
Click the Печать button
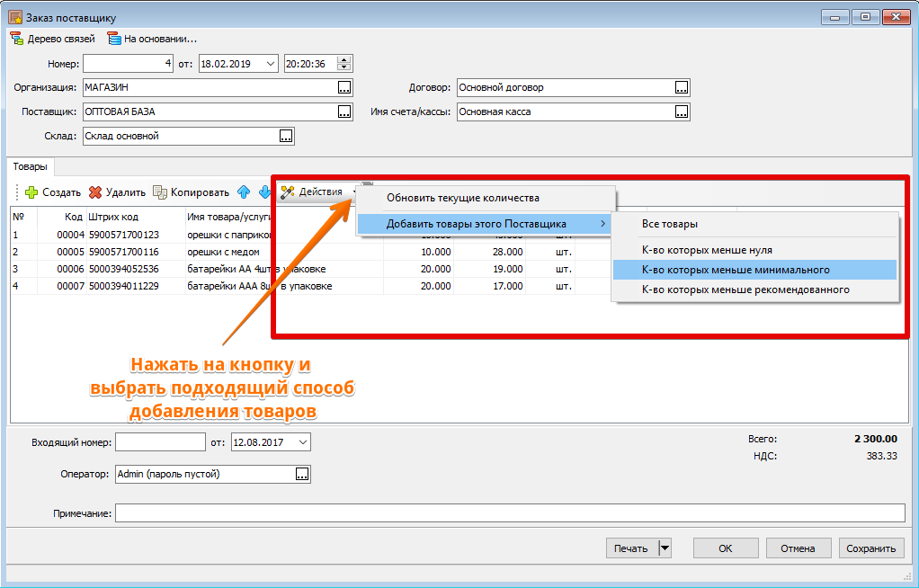click(632, 548)
